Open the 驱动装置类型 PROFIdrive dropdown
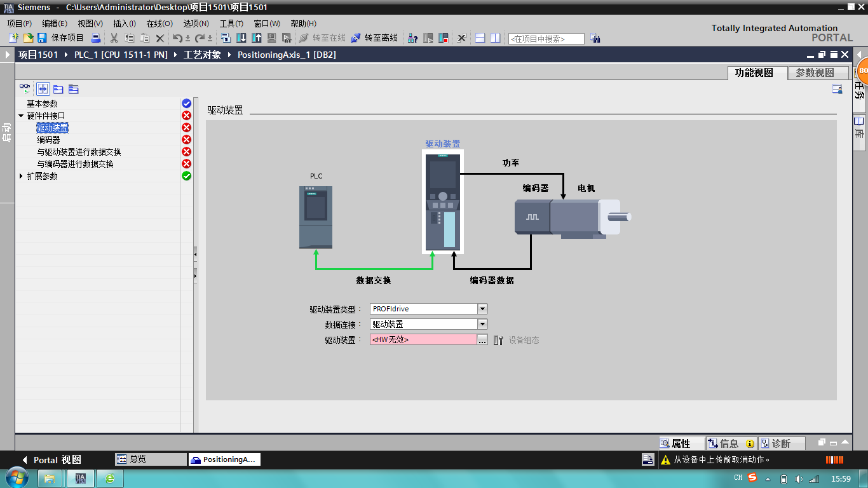This screenshot has width=868, height=488. coord(482,309)
